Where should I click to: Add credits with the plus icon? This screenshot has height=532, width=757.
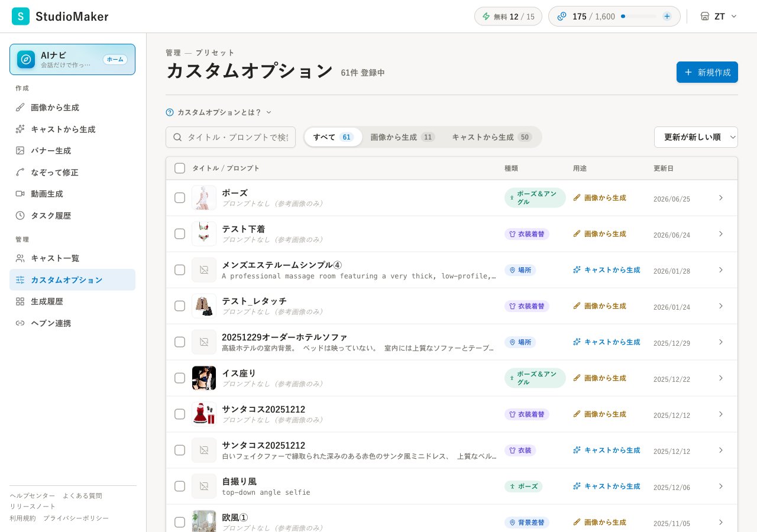pos(667,17)
